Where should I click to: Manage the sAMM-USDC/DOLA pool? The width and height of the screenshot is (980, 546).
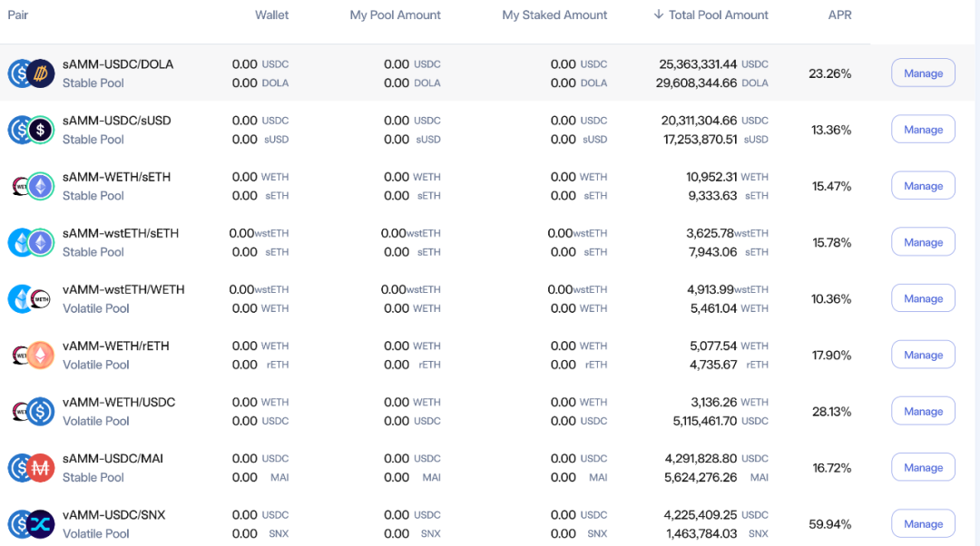click(x=923, y=73)
